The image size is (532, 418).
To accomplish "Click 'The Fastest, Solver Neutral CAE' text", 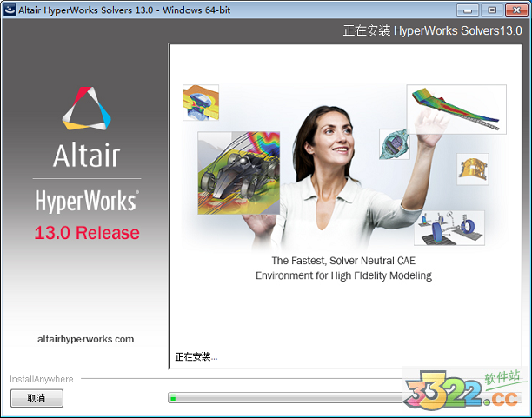I will click(x=343, y=261).
